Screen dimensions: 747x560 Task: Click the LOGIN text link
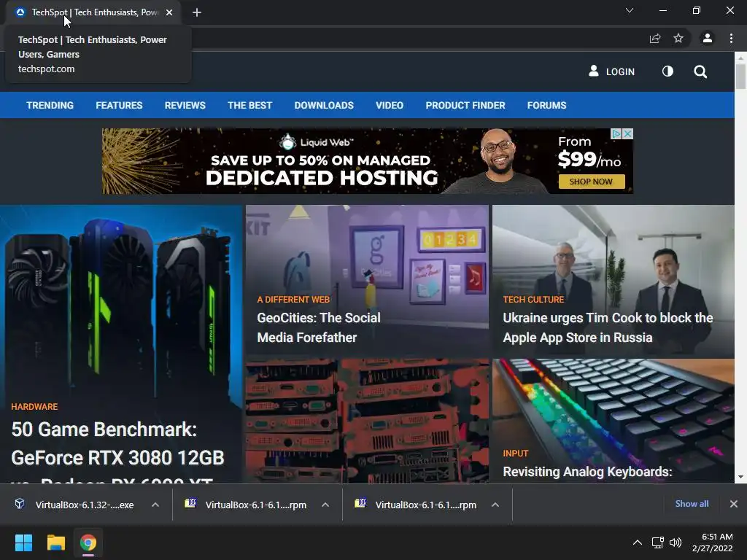coord(620,72)
